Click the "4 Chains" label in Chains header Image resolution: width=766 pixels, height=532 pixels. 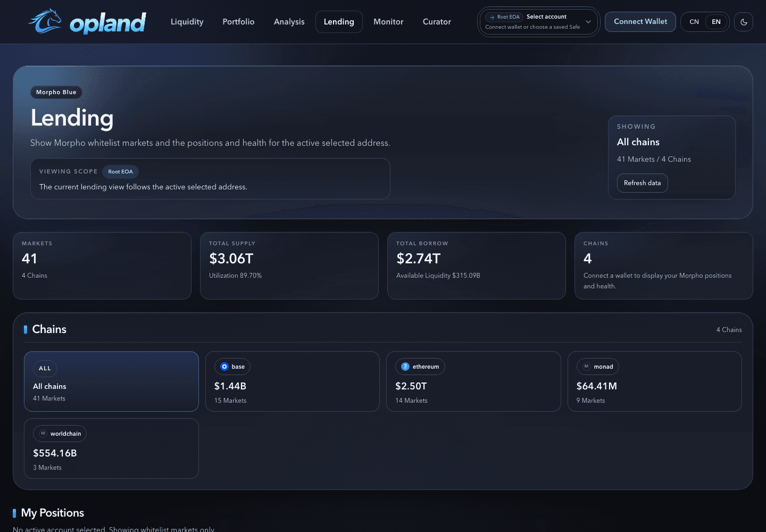[729, 330]
